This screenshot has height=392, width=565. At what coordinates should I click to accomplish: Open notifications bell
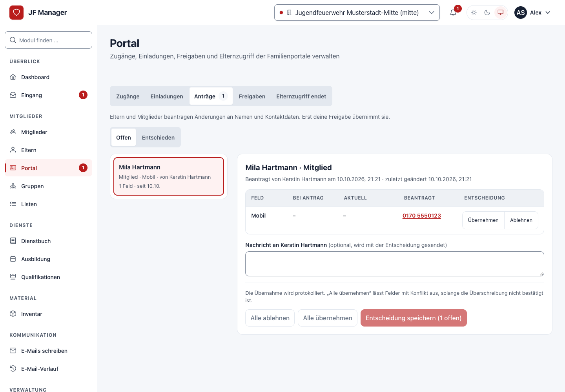click(453, 13)
